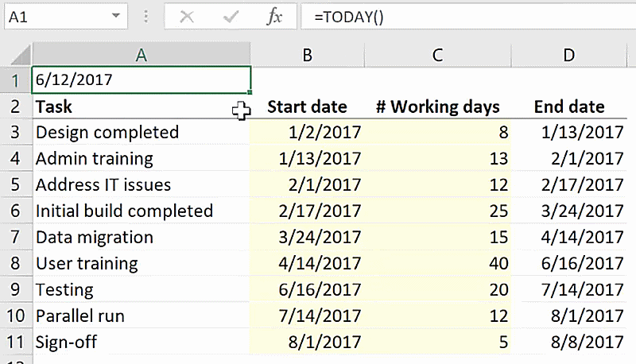Select column A header
The height and width of the screenshot is (364, 636).
(141, 54)
